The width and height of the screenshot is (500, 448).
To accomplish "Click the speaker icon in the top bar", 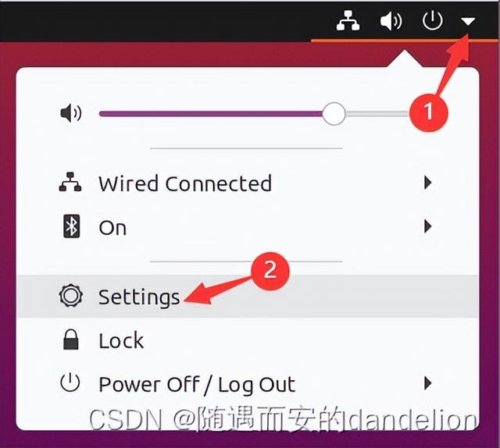I will (391, 21).
